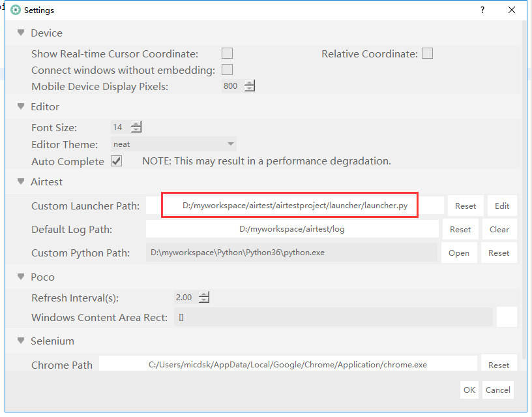
Task: Click the Airtest section heading
Action: tap(46, 181)
